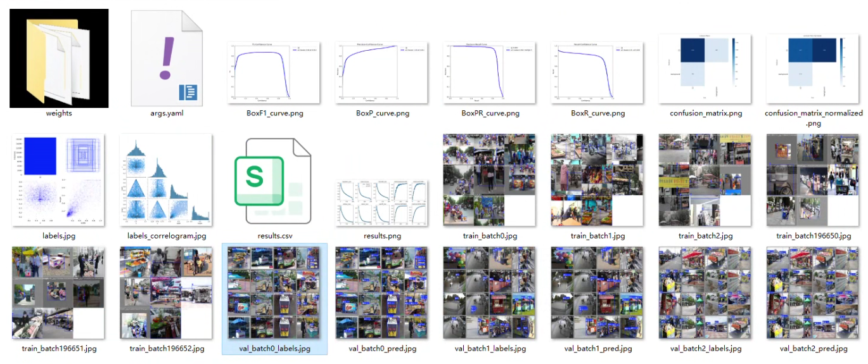868x364 pixels.
Task: Select the train_batch1.jpg thumbnail
Action: (597, 180)
